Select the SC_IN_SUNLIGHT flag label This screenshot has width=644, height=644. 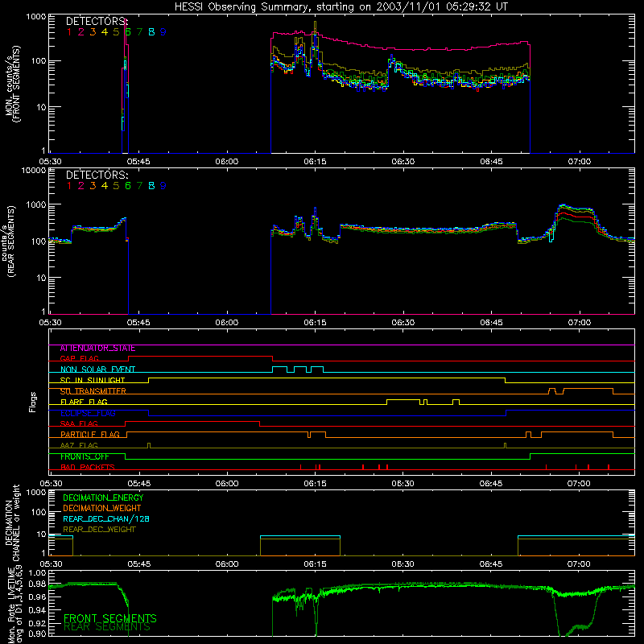click(x=93, y=380)
